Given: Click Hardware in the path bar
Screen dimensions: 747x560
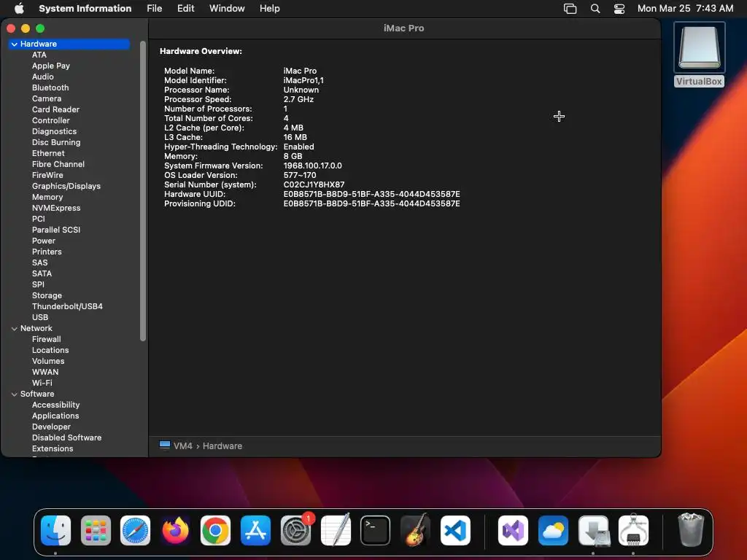Looking at the screenshot, I should (222, 446).
